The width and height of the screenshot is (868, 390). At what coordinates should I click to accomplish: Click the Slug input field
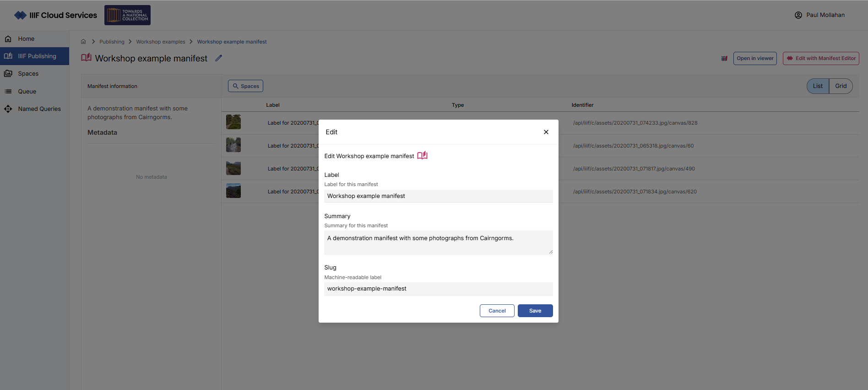tap(438, 289)
